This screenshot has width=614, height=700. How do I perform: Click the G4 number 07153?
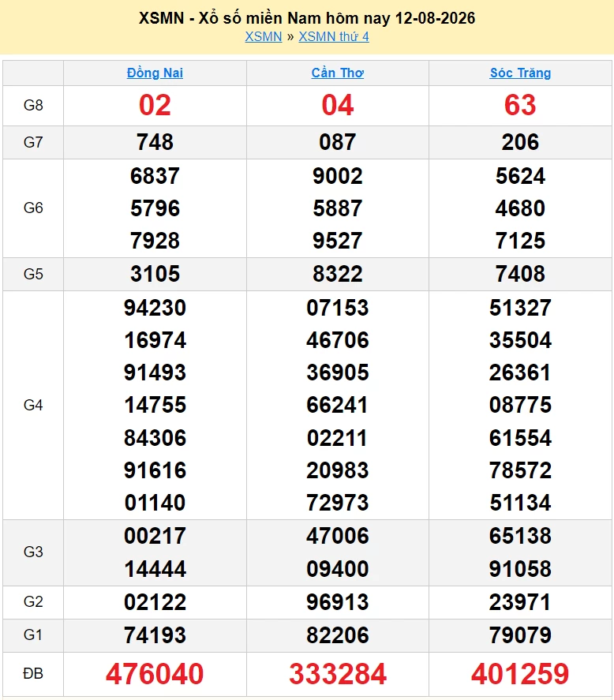click(338, 308)
